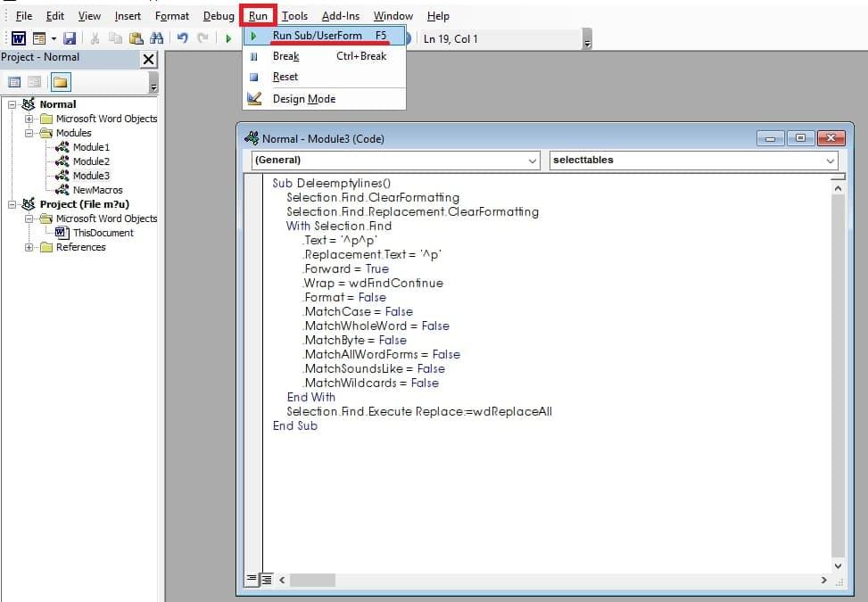Toggle Folders view in the Project Explorer
This screenshot has height=602, width=868.
pyautogui.click(x=60, y=81)
